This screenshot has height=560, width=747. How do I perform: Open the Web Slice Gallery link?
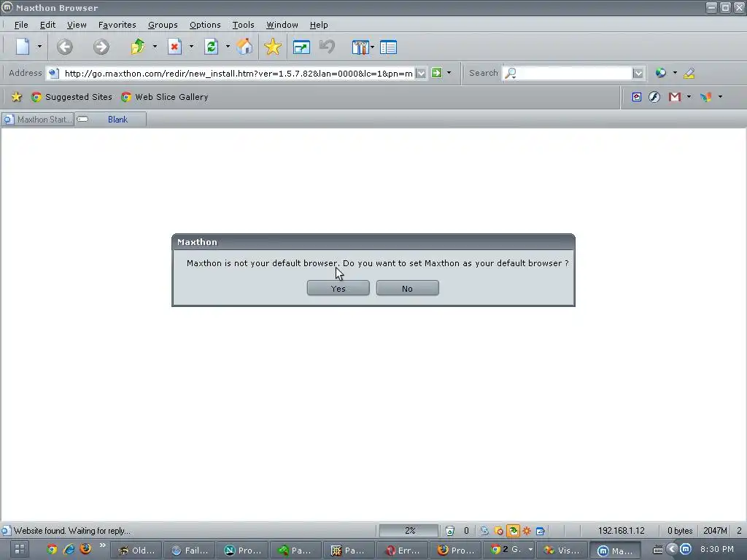pos(165,97)
